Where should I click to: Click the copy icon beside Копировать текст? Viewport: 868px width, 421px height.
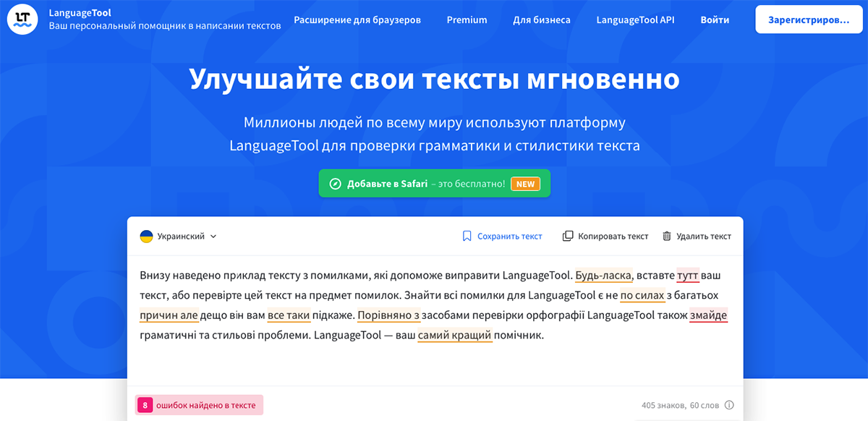[x=568, y=236]
